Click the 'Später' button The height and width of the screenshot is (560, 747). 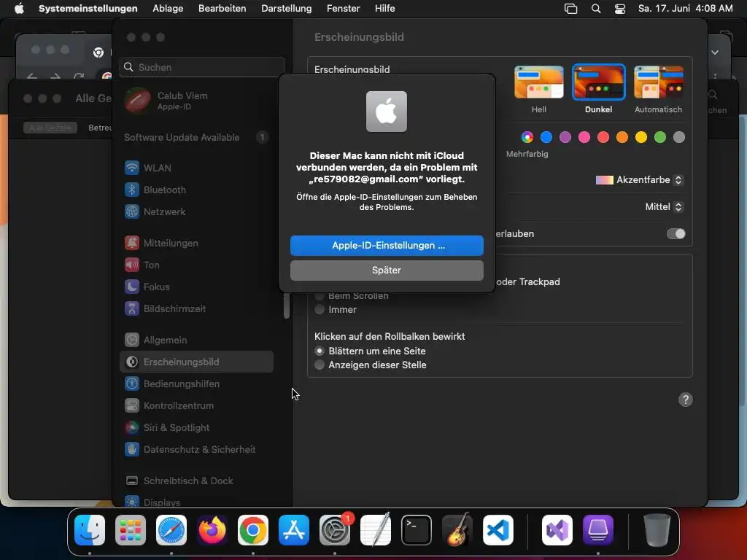[387, 271]
